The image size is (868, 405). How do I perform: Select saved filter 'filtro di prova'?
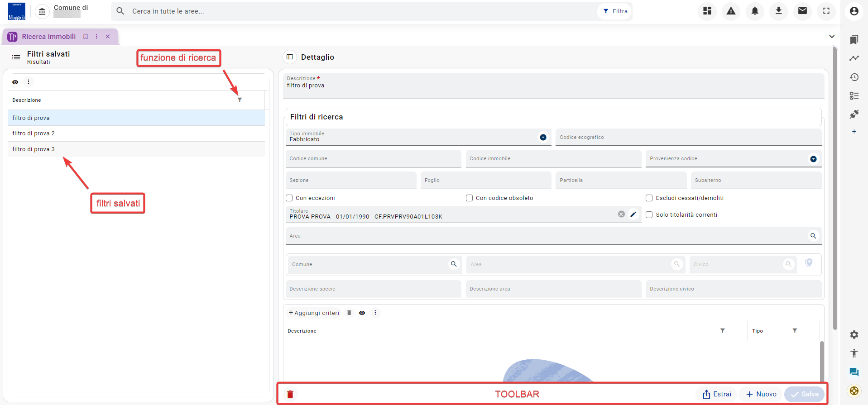(x=136, y=118)
